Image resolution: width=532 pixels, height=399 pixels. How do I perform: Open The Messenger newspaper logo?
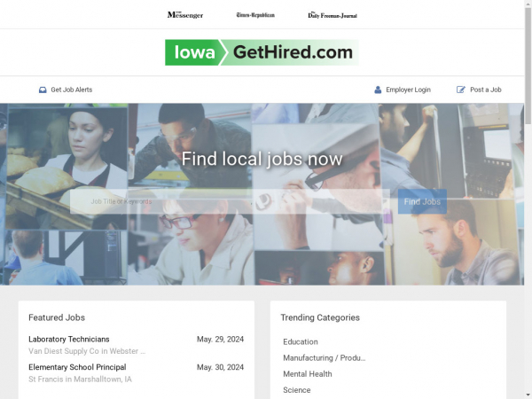click(185, 15)
